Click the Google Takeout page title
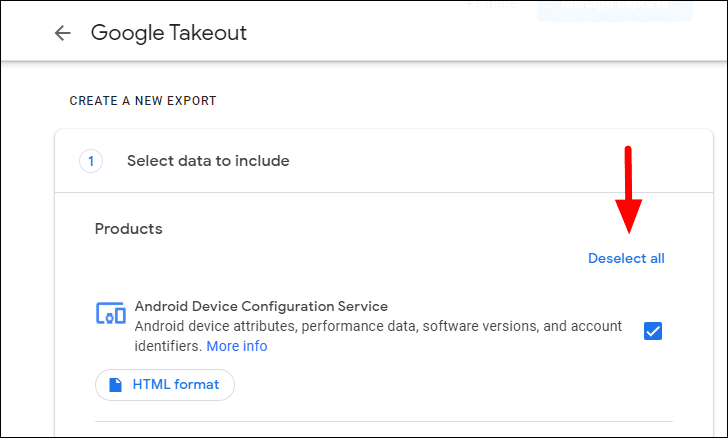This screenshot has height=438, width=728. point(168,33)
